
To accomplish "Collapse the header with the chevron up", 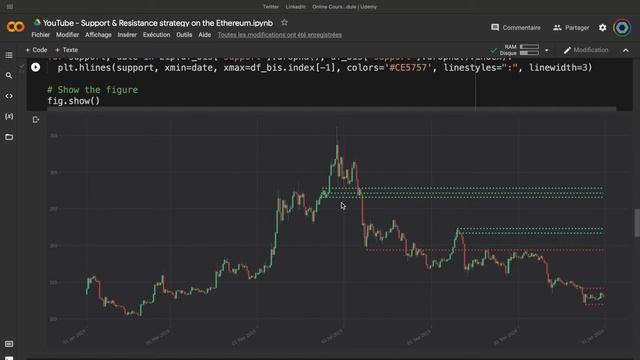I will 626,50.
